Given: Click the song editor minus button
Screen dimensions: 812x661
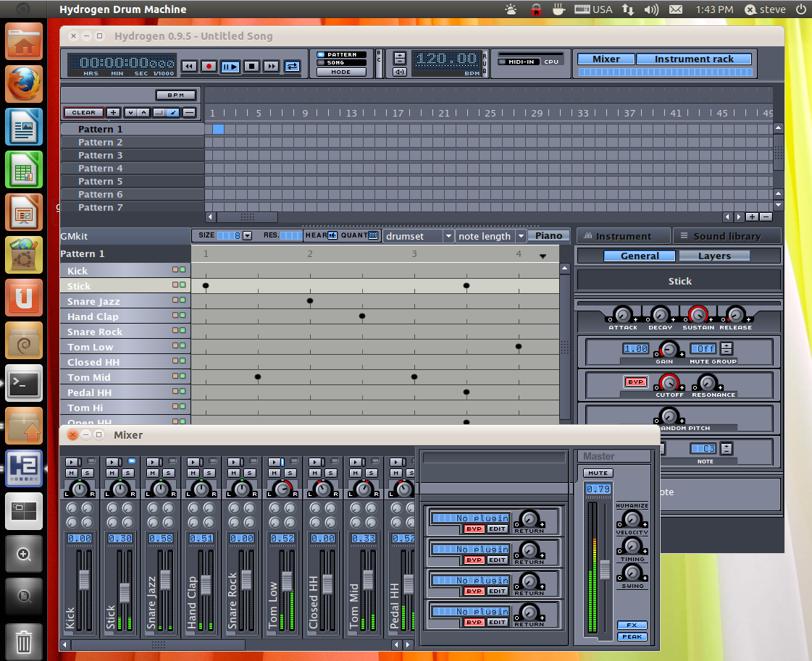Looking at the screenshot, I should click(x=190, y=112).
